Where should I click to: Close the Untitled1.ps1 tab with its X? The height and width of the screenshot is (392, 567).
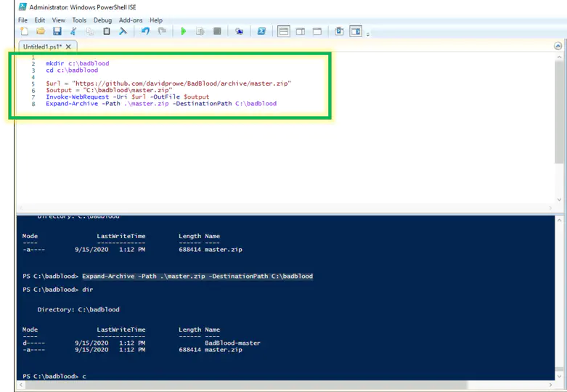pos(68,46)
